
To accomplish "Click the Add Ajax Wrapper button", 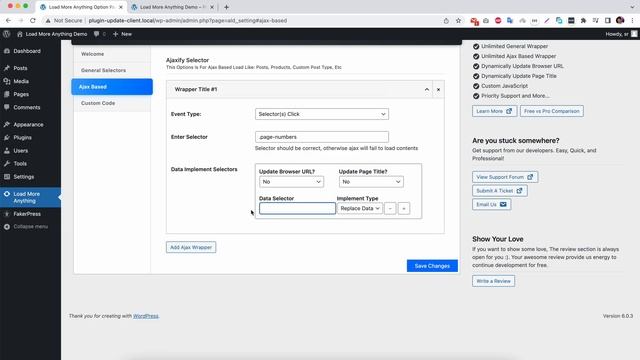I will tap(191, 247).
